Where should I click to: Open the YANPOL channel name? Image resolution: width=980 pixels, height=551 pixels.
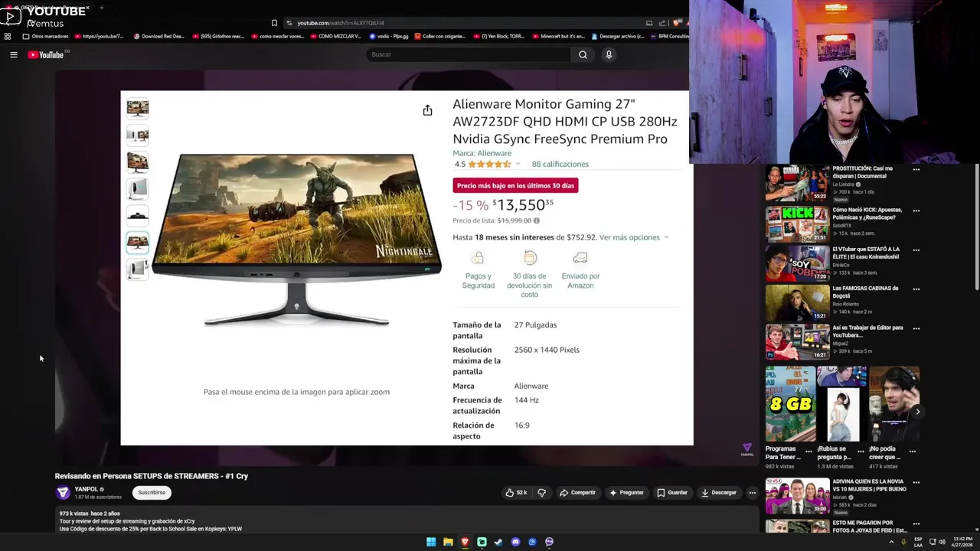[x=87, y=489]
